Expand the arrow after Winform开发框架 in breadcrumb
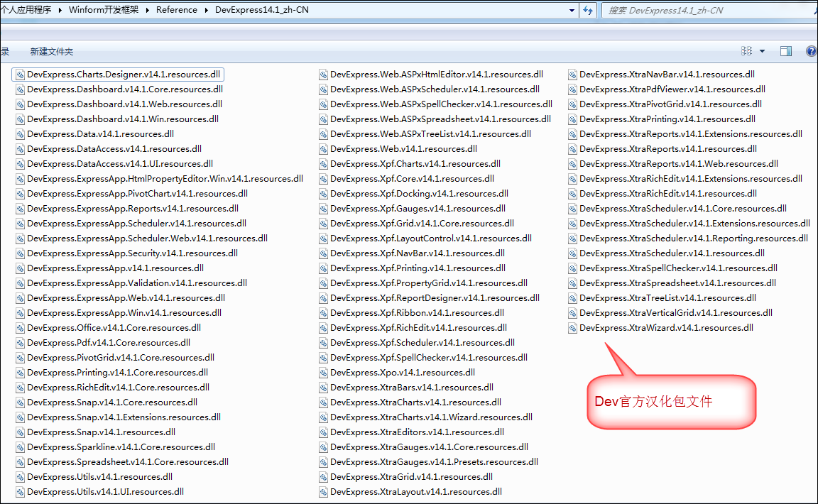The height and width of the screenshot is (504, 818). [x=148, y=10]
